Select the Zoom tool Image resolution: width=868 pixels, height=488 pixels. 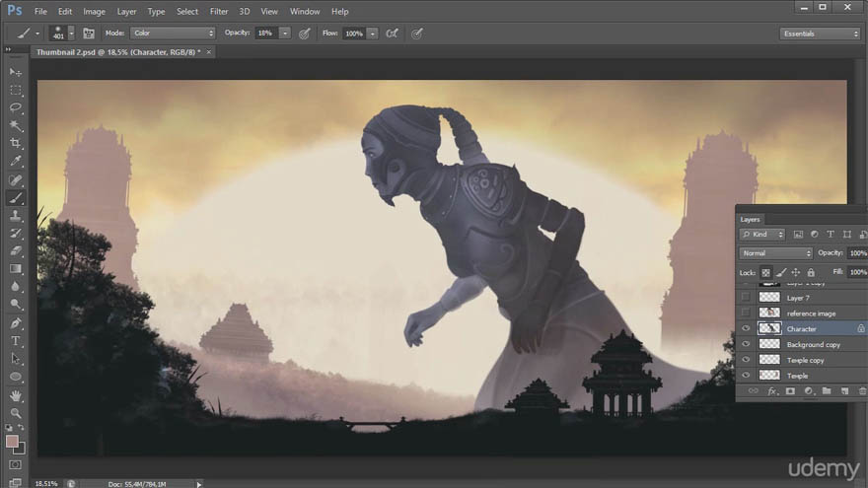(x=16, y=413)
